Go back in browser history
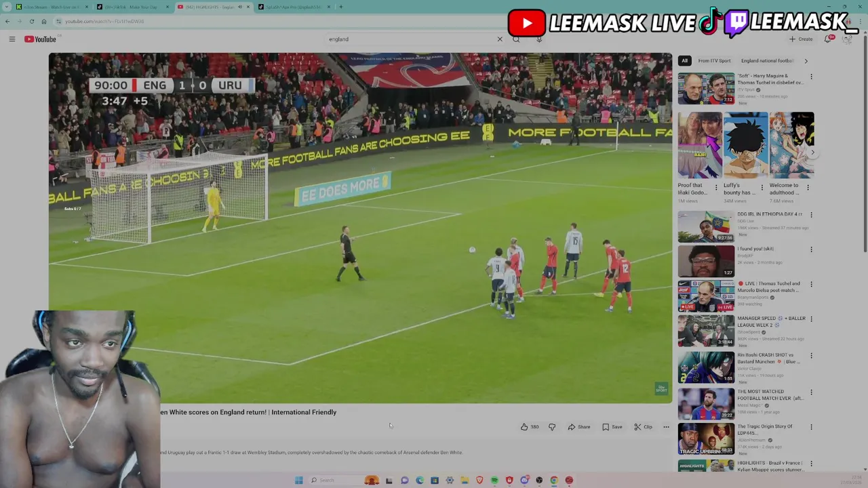 tap(7, 21)
